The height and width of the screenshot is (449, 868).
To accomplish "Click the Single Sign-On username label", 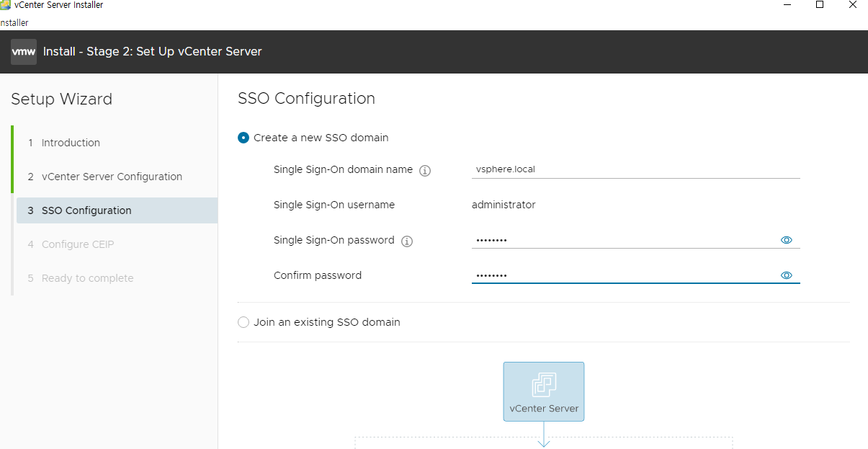I will [x=334, y=205].
